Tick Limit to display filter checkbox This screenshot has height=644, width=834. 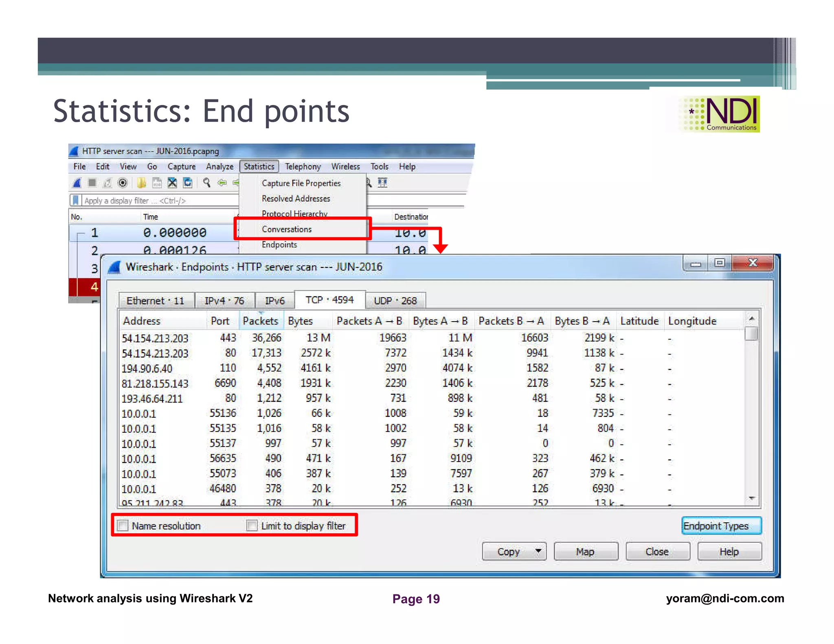click(x=252, y=526)
